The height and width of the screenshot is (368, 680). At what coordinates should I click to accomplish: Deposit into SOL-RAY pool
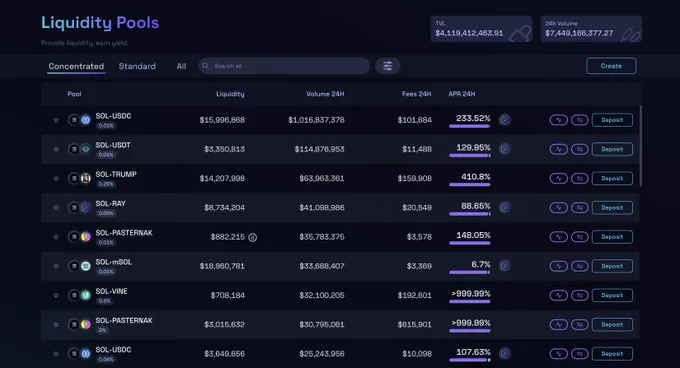pyautogui.click(x=612, y=208)
